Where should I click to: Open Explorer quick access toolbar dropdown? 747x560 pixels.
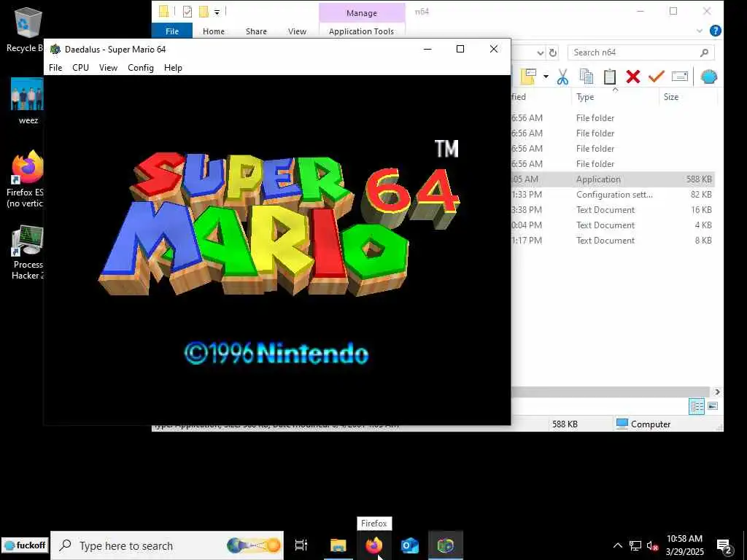217,12
